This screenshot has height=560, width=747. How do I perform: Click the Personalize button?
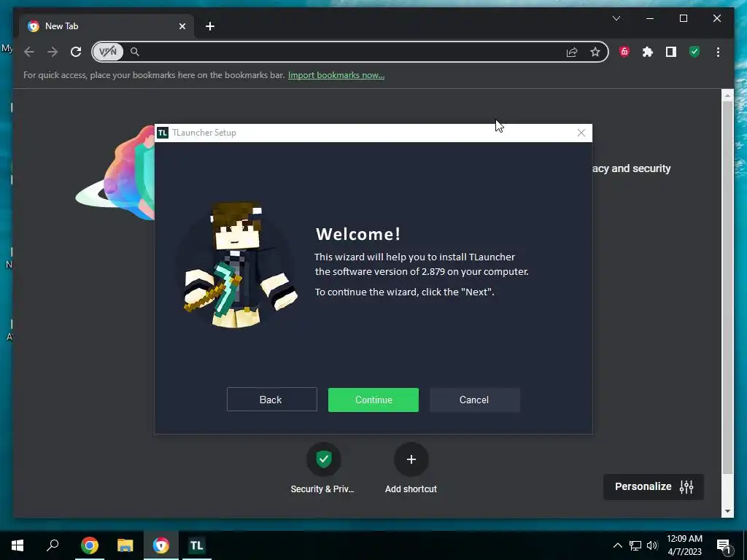(654, 486)
